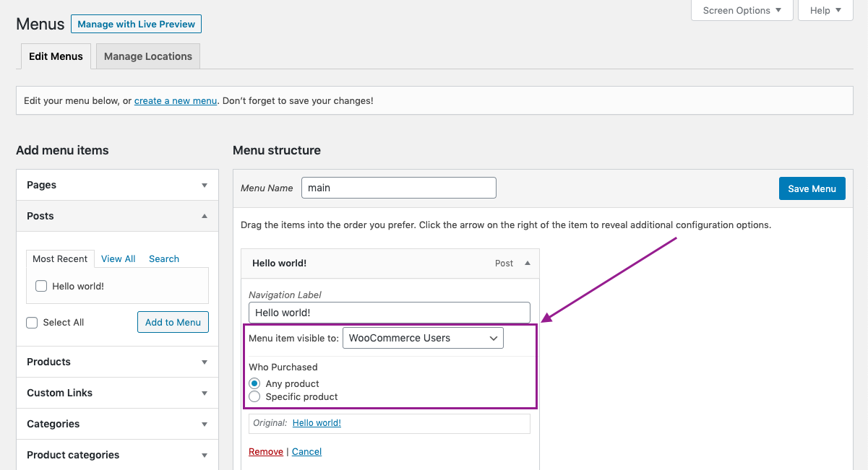Expand the Categories panel arrow
The image size is (868, 470).
(x=205, y=425)
